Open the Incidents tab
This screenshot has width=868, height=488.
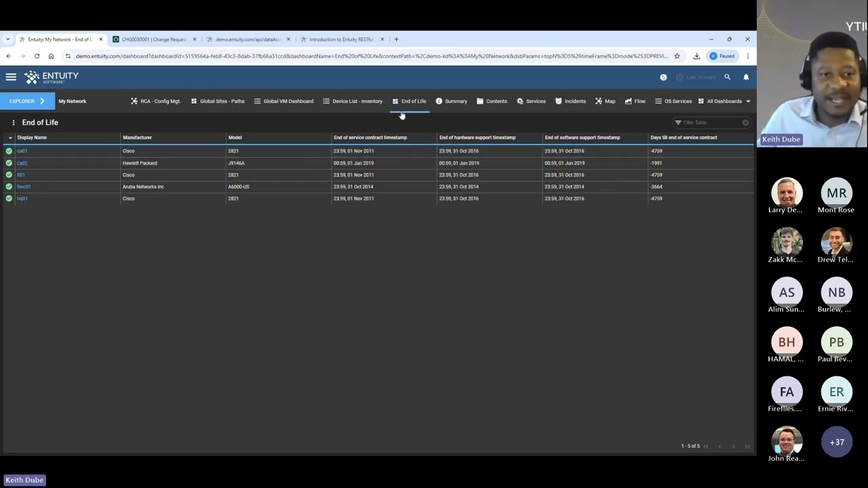coord(570,101)
